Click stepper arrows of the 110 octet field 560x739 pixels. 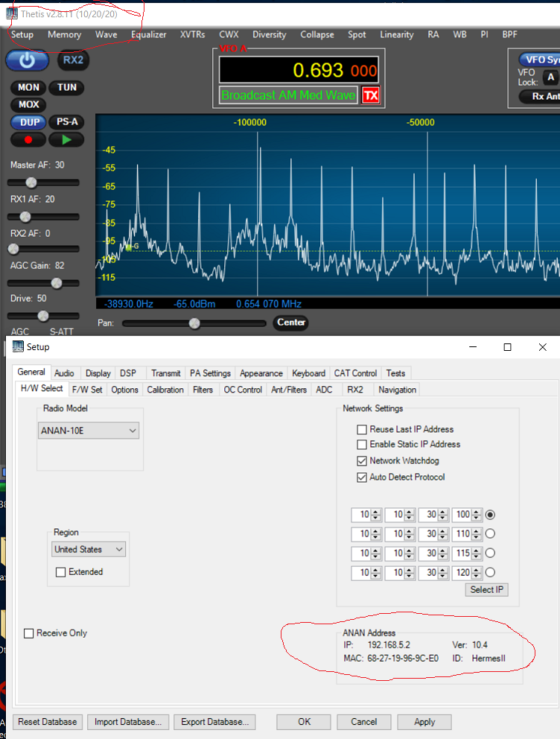point(476,534)
